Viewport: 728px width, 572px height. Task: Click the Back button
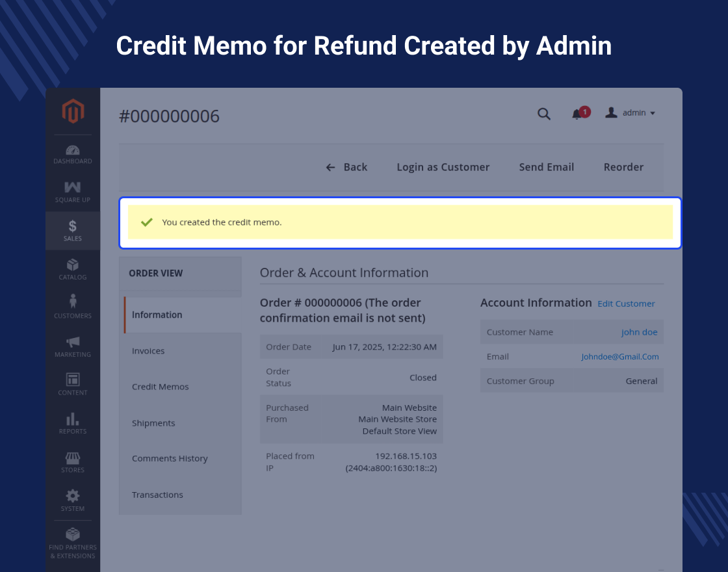346,167
